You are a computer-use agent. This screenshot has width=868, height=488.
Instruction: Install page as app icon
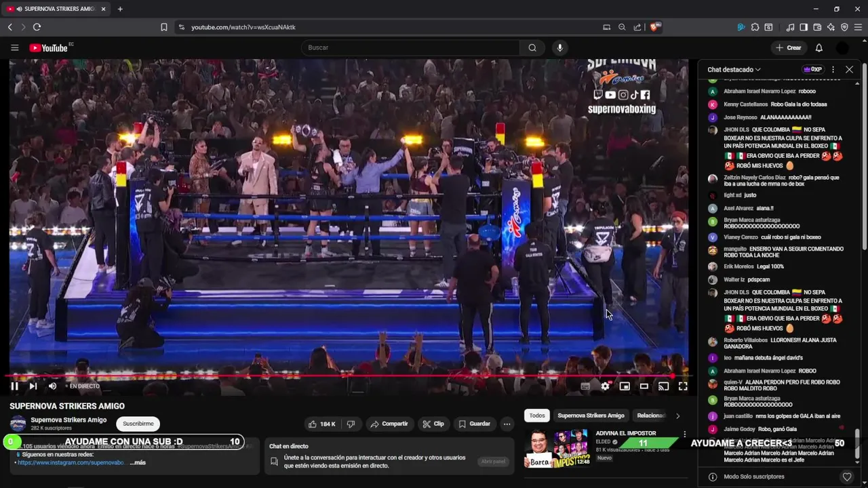coord(607,27)
